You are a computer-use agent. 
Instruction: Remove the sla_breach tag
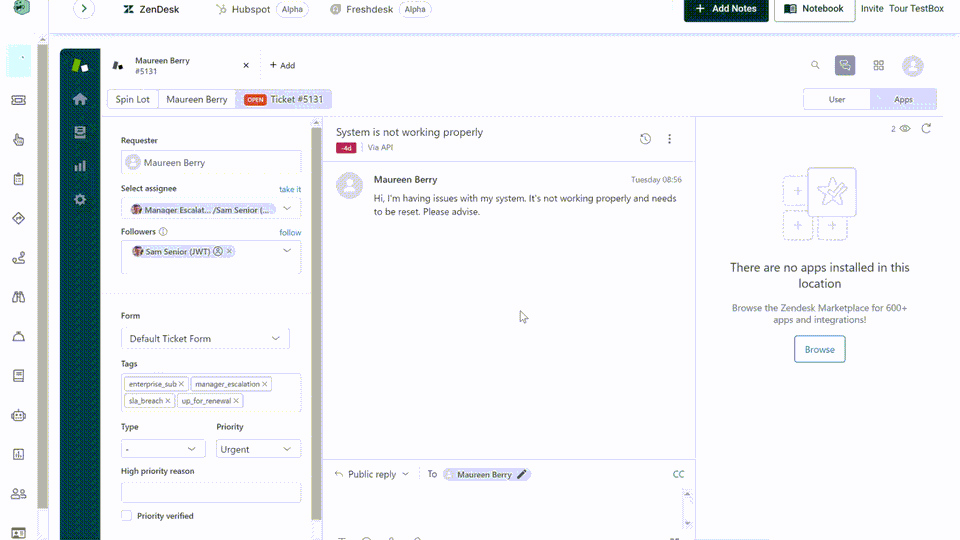pyautogui.click(x=168, y=401)
